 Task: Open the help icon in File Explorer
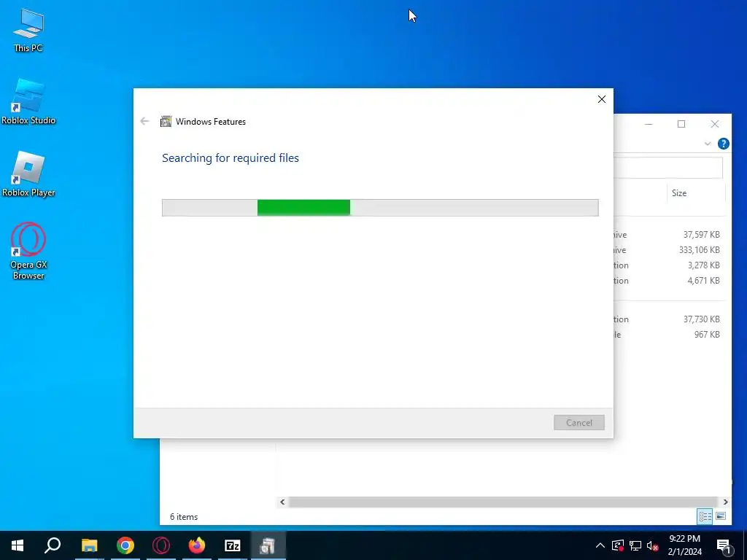click(x=723, y=144)
